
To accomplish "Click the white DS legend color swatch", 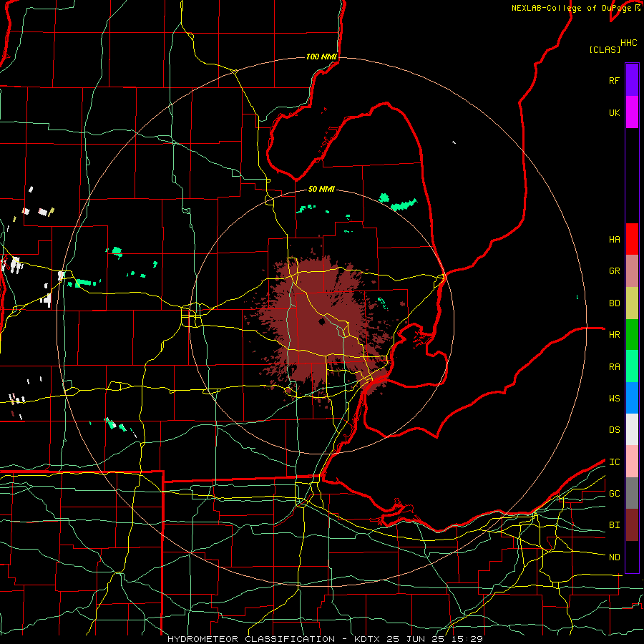I will point(632,429).
